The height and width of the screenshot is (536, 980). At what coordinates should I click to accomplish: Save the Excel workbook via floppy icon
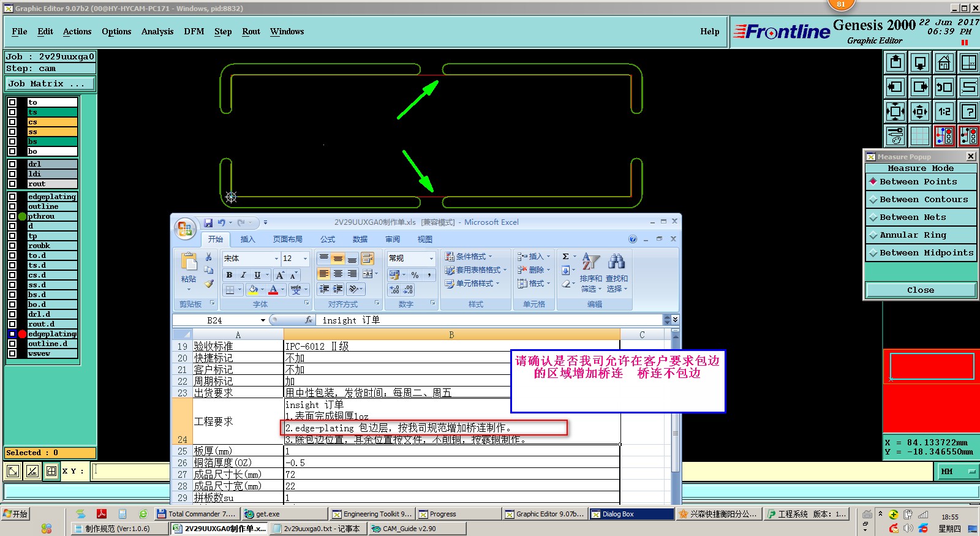point(208,223)
